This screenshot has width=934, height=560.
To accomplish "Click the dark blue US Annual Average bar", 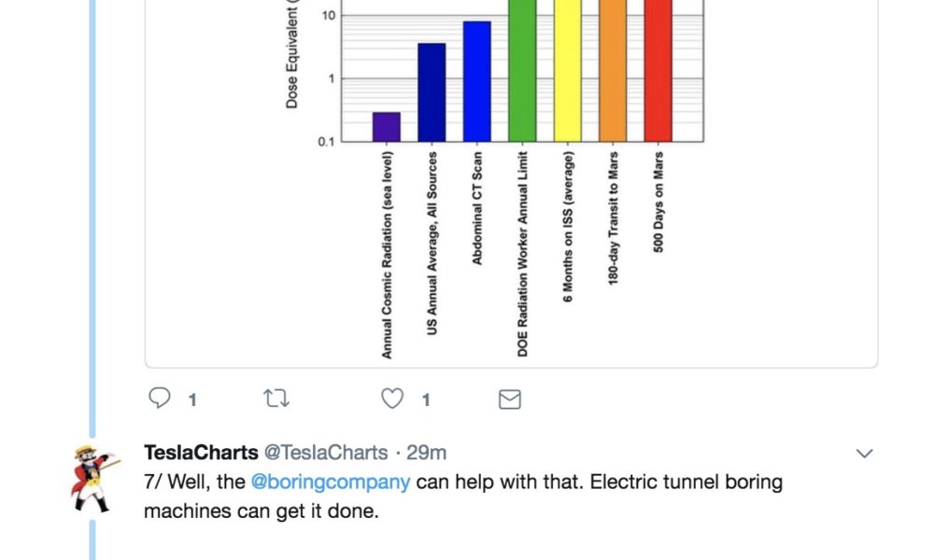I will point(432,92).
